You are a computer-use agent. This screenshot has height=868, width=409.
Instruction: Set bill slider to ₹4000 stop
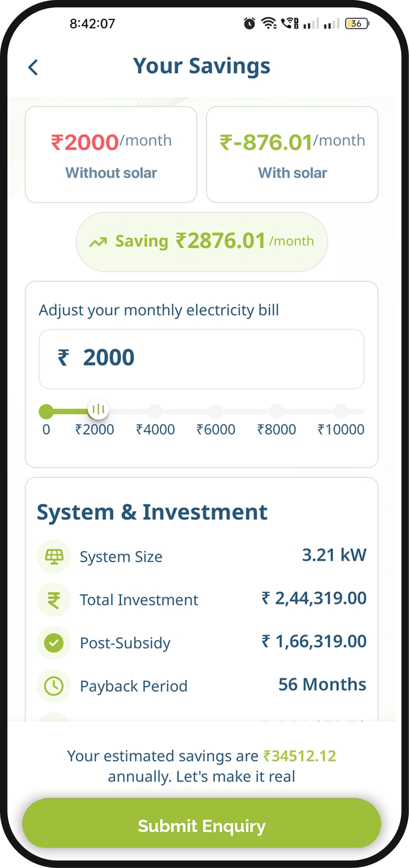(155, 411)
